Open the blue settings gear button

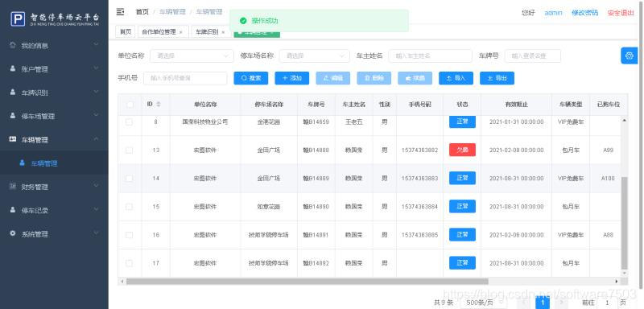point(629,56)
